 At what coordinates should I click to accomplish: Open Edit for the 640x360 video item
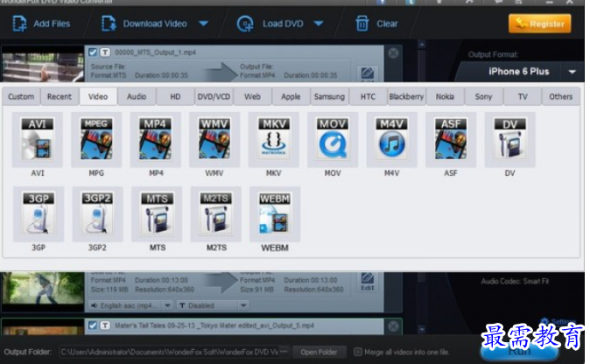pyautogui.click(x=368, y=282)
